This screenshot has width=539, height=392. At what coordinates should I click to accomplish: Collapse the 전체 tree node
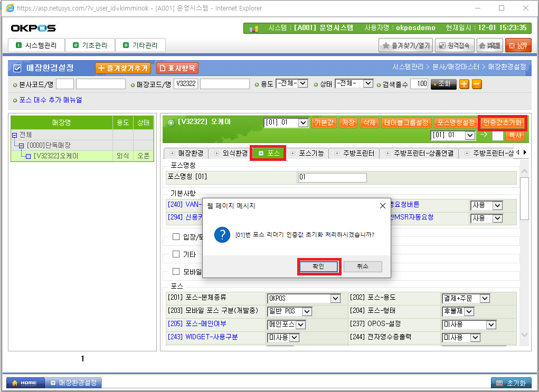(x=15, y=135)
